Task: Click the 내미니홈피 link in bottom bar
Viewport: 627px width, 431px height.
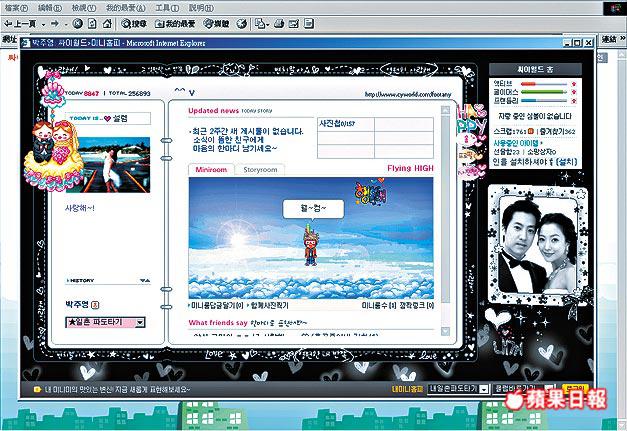Action: point(407,389)
